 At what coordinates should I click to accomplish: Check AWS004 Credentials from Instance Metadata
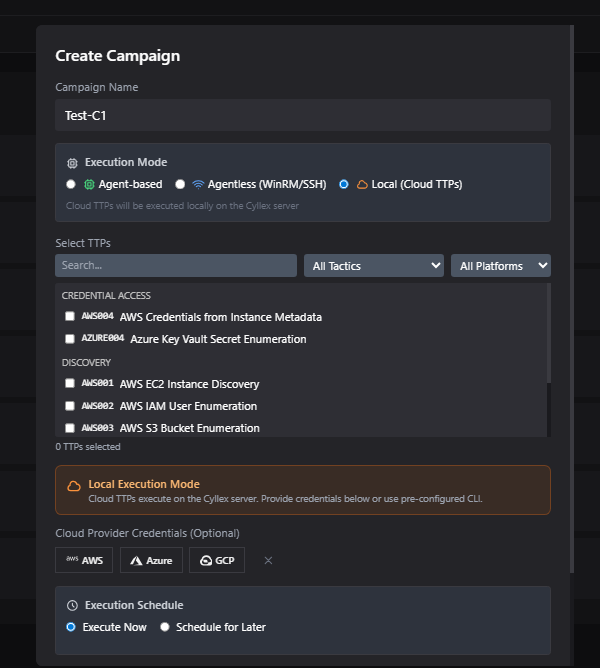point(69,316)
